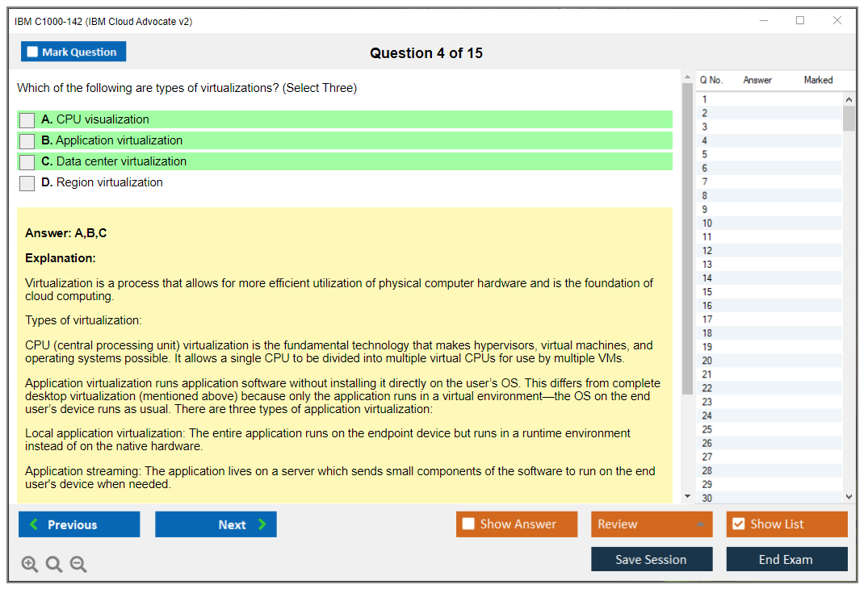Screen dimensions: 868x593
Task: Click the zoom in magnifier icon
Action: (30, 564)
